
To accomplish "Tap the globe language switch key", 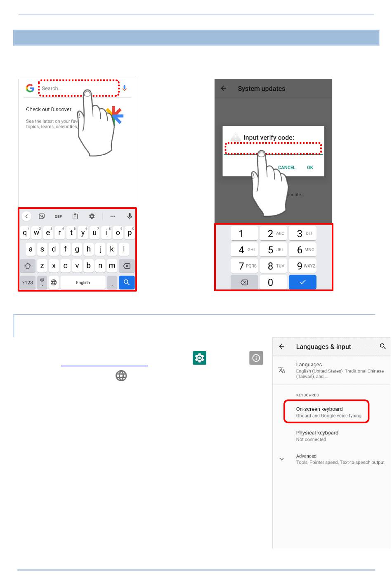I will tap(54, 282).
